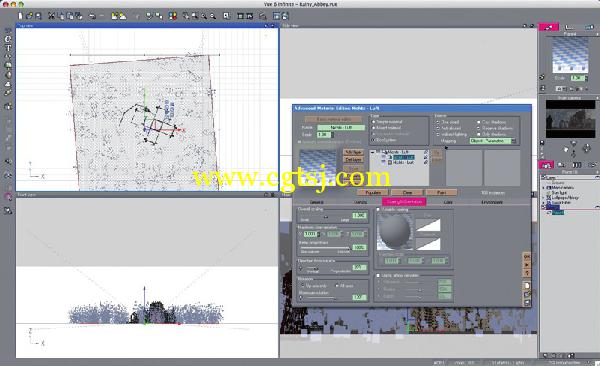600x366 pixels.
Task: Click the Cut scissors icon
Action: tap(51, 16)
